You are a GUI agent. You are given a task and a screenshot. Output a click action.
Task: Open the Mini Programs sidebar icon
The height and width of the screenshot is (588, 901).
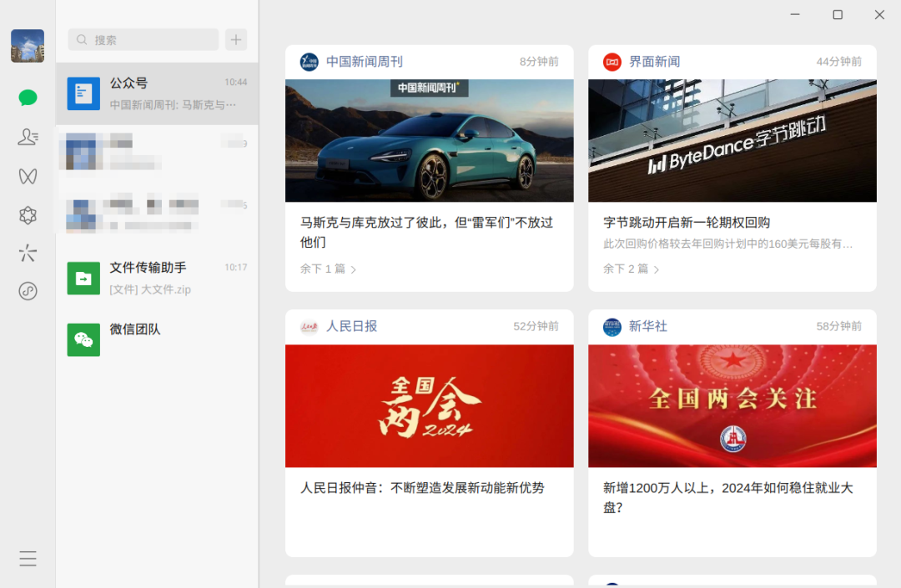28,291
